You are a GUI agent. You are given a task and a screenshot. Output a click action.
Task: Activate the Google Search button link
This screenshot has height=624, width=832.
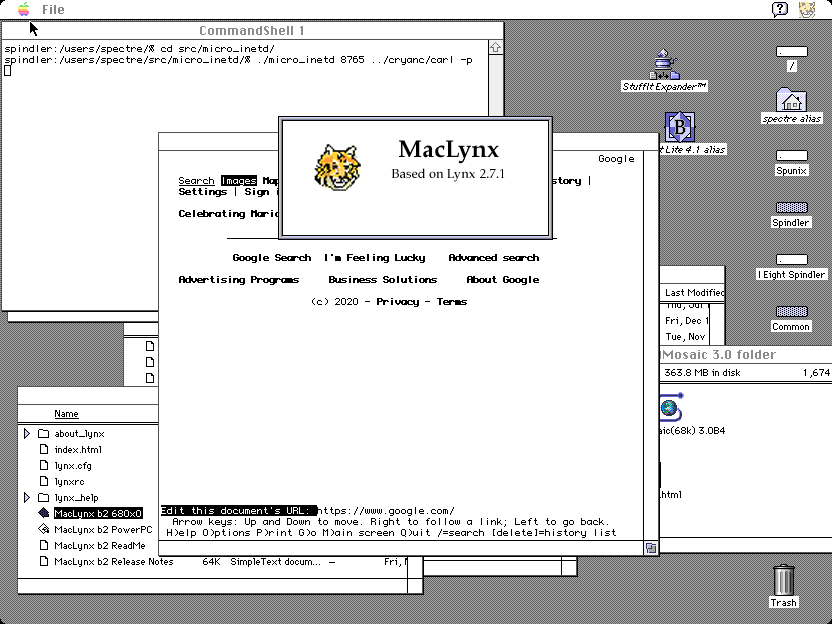click(272, 257)
